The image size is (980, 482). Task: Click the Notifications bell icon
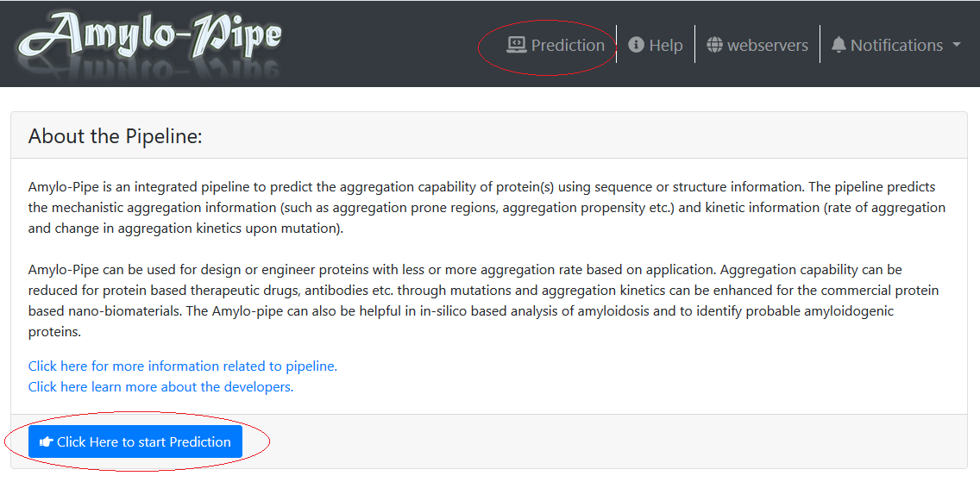pos(839,45)
